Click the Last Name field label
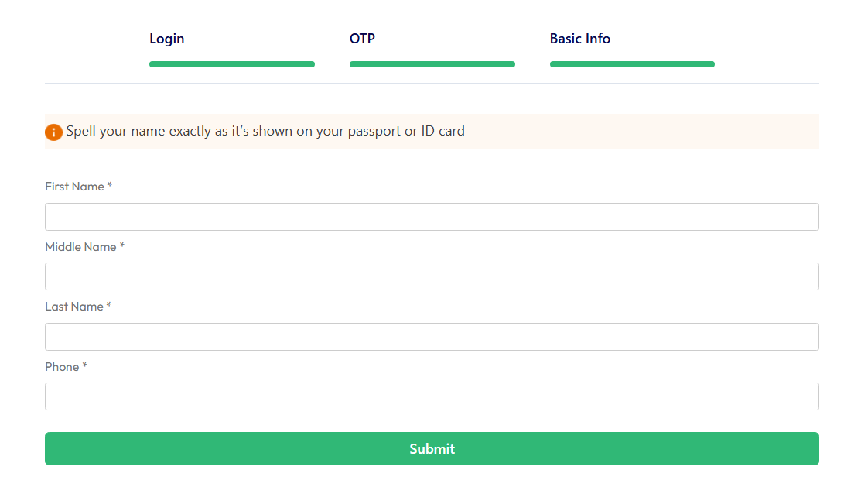The image size is (868, 501). coord(74,307)
